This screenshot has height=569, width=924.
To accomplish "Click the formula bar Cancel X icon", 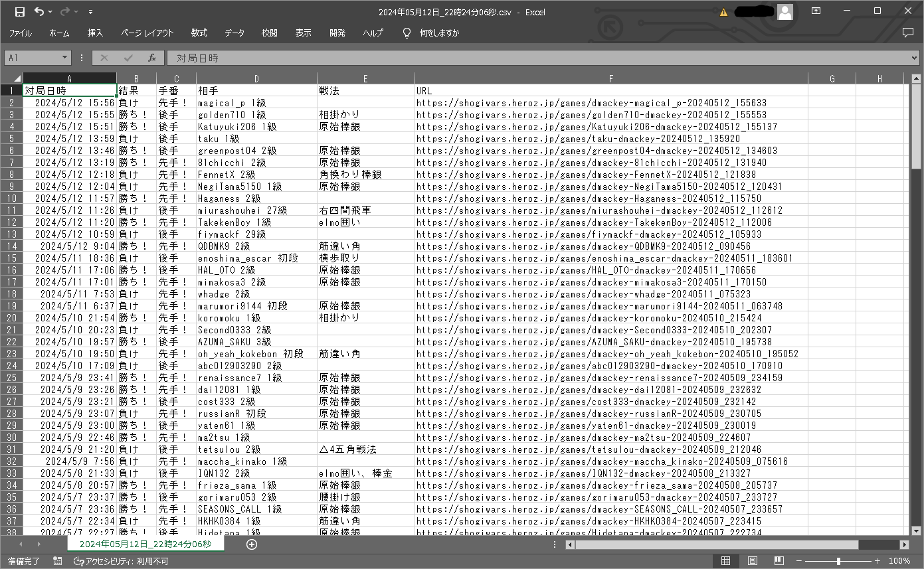I will click(x=104, y=58).
